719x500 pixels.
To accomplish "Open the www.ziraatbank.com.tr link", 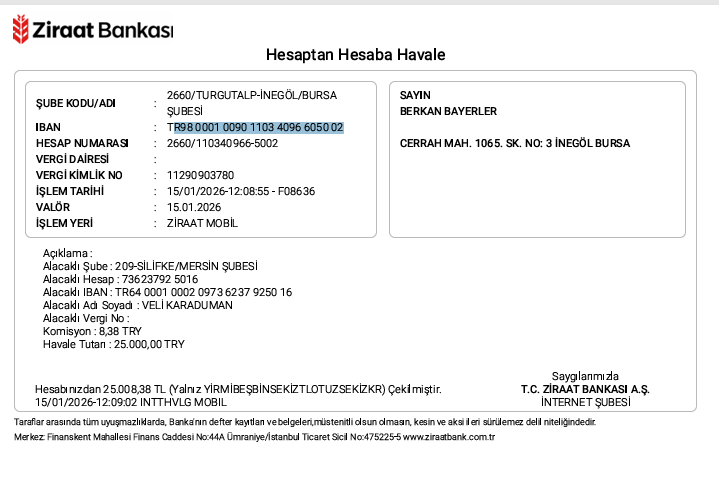I will pyautogui.click(x=449, y=437).
